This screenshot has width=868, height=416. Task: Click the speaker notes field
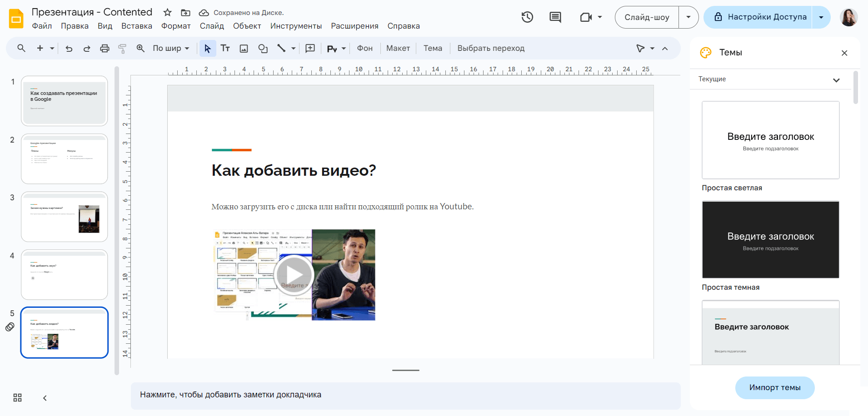(405, 395)
